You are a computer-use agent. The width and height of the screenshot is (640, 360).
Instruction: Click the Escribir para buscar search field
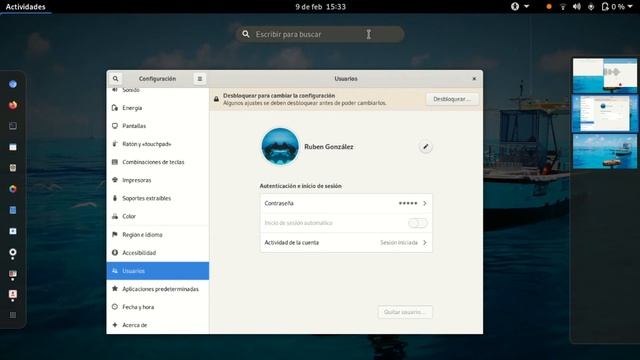coord(320,34)
